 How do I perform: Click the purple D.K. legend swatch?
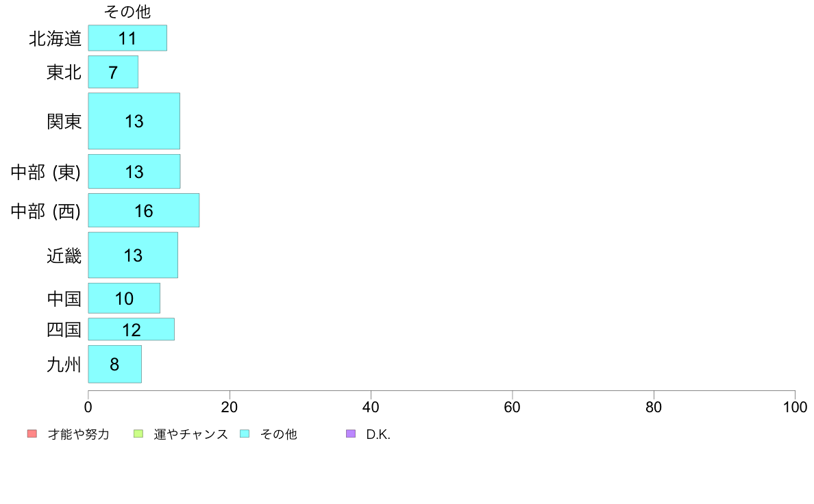[351, 433]
